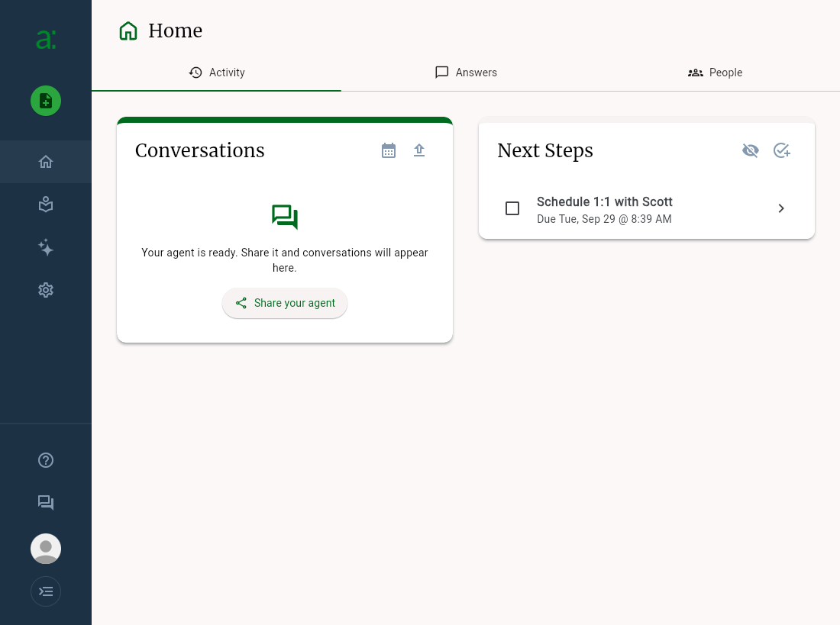Toggle hidden Next Steps visibility eye
This screenshot has height=625, width=840.
[751, 150]
